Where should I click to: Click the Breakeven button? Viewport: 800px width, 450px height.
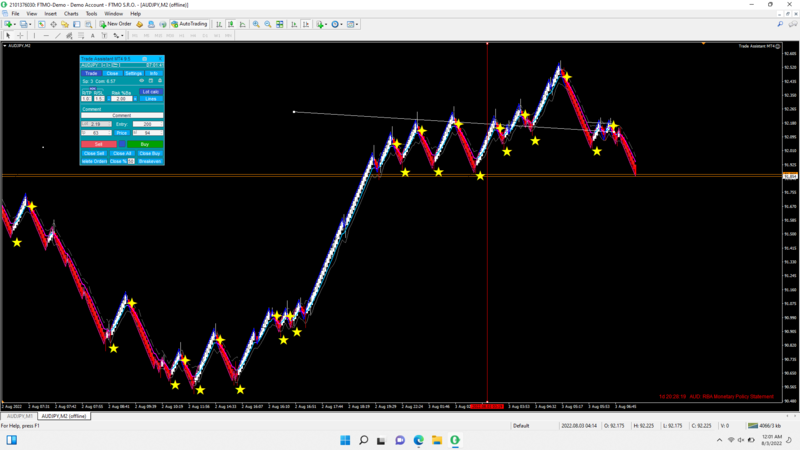(x=150, y=161)
